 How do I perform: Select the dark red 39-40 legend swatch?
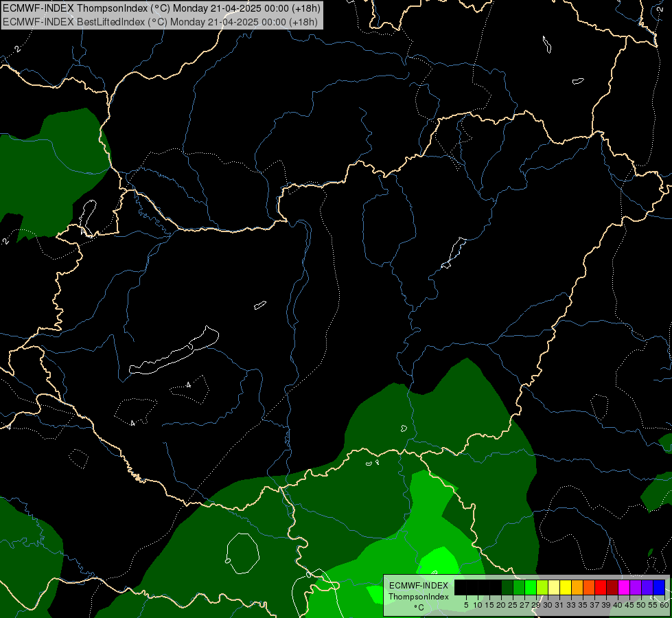click(x=612, y=588)
